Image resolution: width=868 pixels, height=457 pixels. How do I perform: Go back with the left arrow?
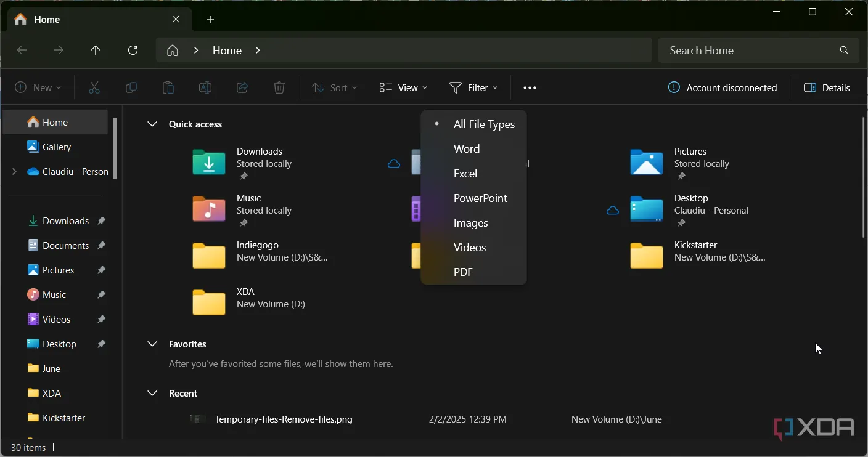point(22,51)
